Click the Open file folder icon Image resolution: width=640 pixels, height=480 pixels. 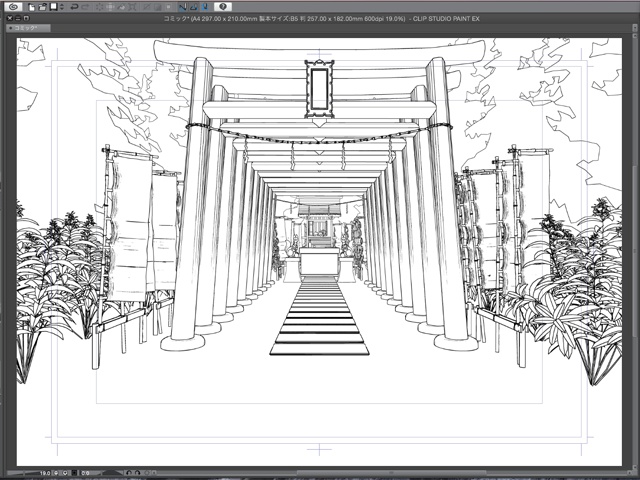pos(42,7)
